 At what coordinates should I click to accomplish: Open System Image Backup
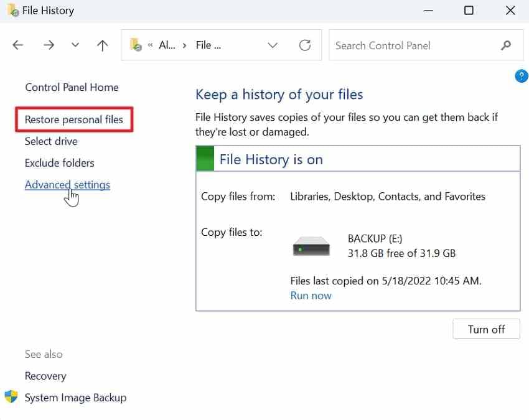(x=75, y=398)
